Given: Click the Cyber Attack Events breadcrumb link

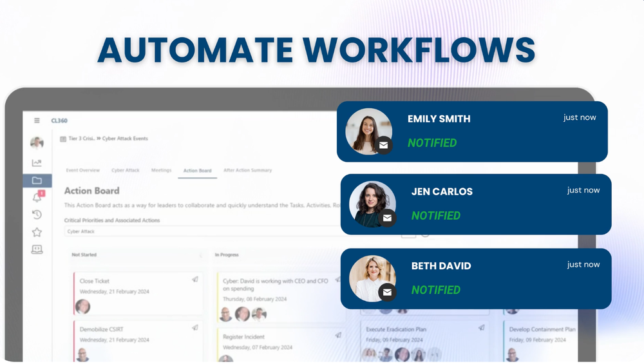Looking at the screenshot, I should pyautogui.click(x=125, y=139).
